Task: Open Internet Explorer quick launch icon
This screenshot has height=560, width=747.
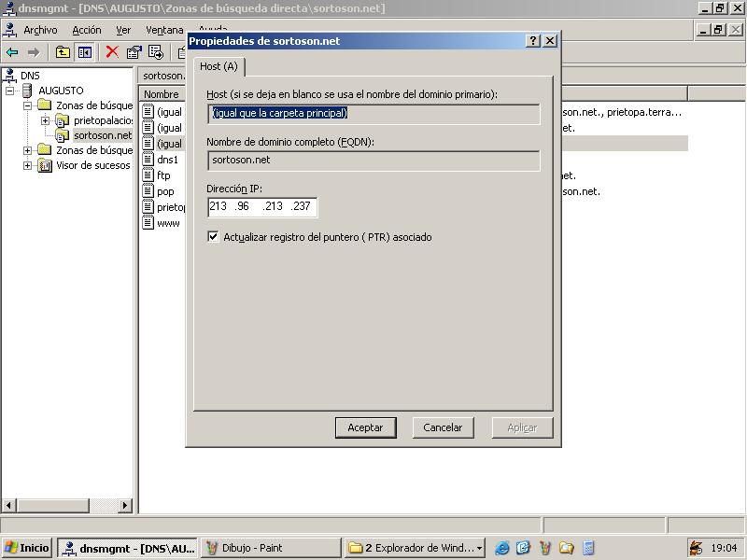Action: click(501, 548)
